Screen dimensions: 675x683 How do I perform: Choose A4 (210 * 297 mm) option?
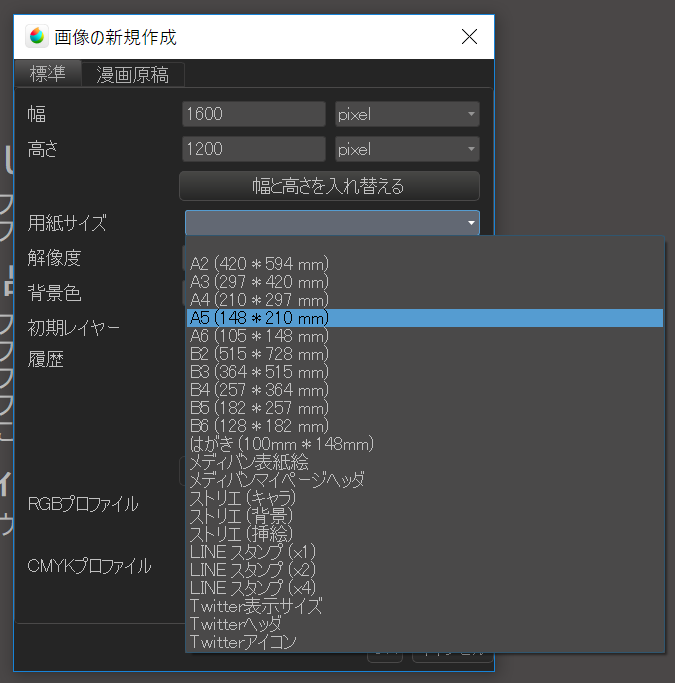(x=425, y=300)
